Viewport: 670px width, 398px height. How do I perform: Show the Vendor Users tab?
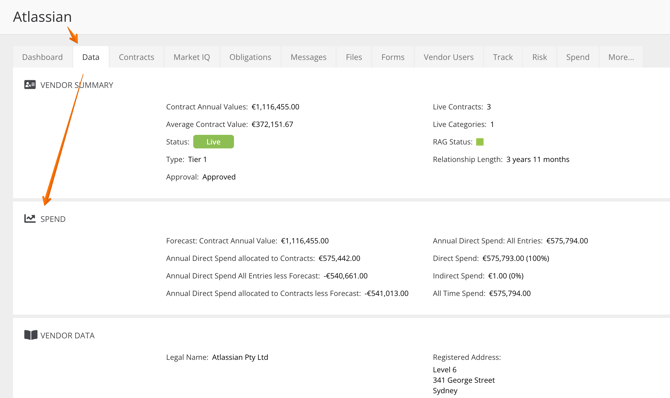pyautogui.click(x=448, y=57)
